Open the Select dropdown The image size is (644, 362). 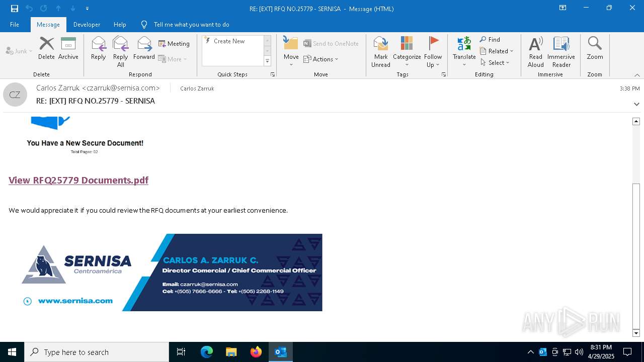click(x=495, y=62)
